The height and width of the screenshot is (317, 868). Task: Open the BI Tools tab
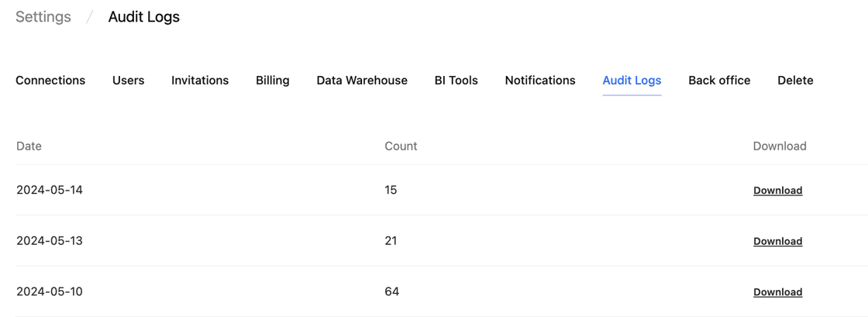(456, 81)
